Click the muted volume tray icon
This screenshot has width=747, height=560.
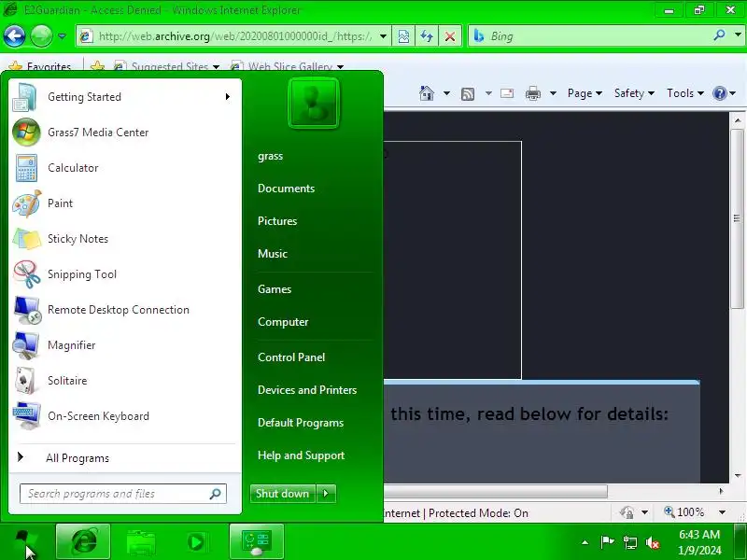click(652, 542)
